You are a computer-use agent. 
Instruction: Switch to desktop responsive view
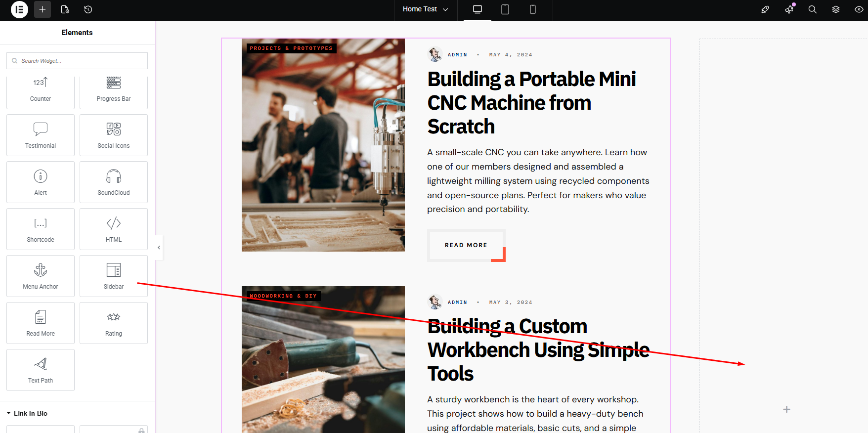click(x=477, y=9)
